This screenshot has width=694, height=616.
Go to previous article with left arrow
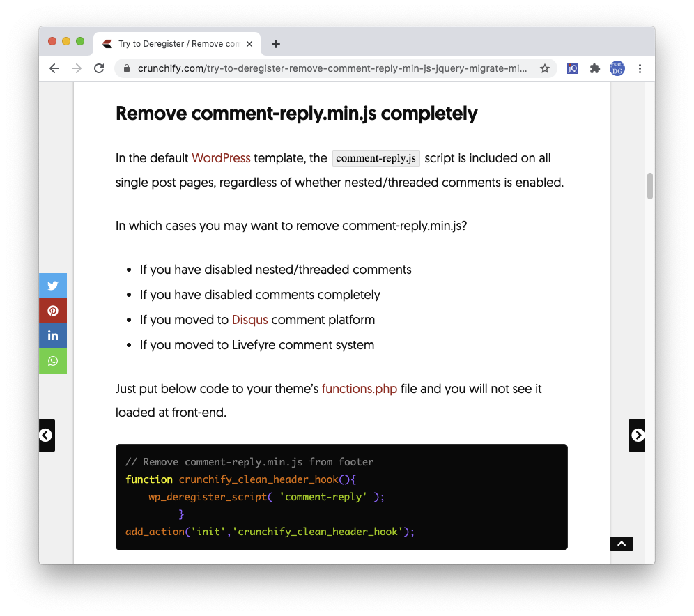(x=46, y=436)
